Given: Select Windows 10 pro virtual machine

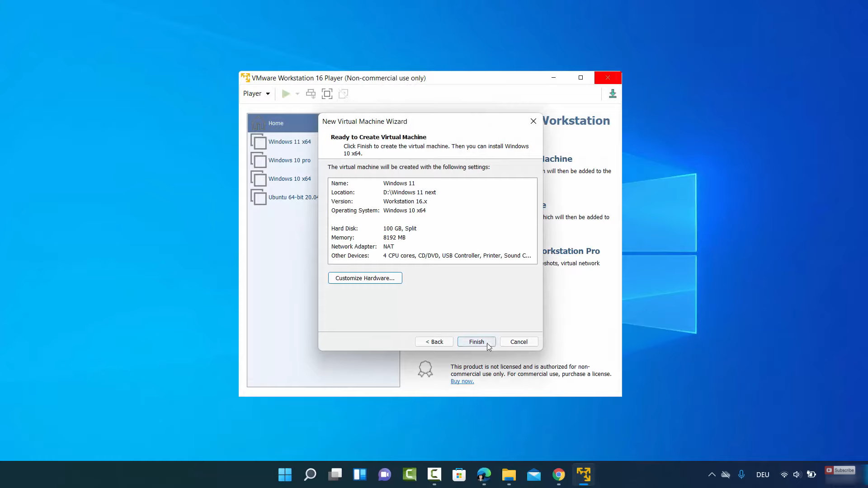Looking at the screenshot, I should click(289, 160).
